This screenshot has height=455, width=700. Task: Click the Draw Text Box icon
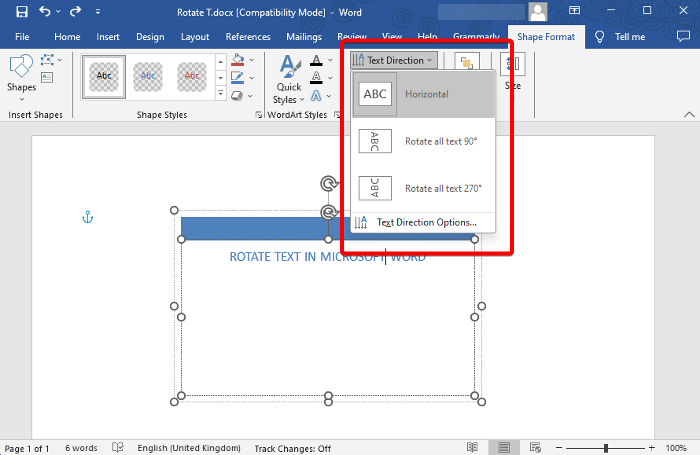click(x=47, y=78)
